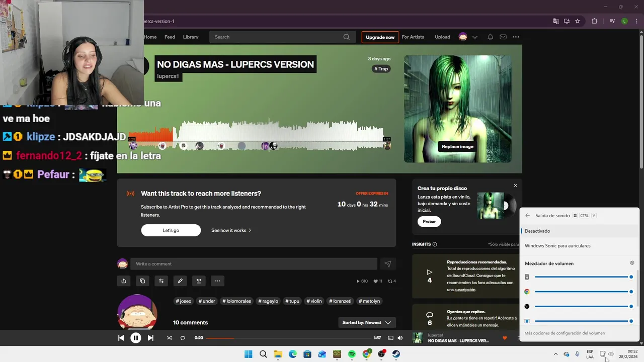Click the Probar button

(x=429, y=221)
